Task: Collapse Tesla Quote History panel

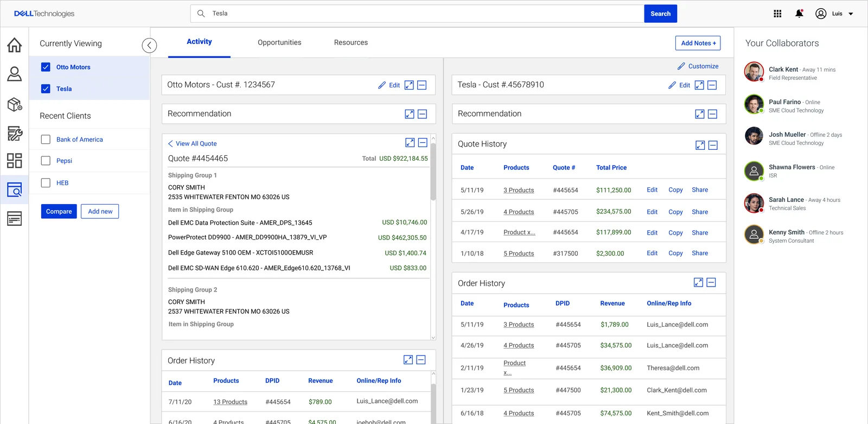Action: [713, 145]
